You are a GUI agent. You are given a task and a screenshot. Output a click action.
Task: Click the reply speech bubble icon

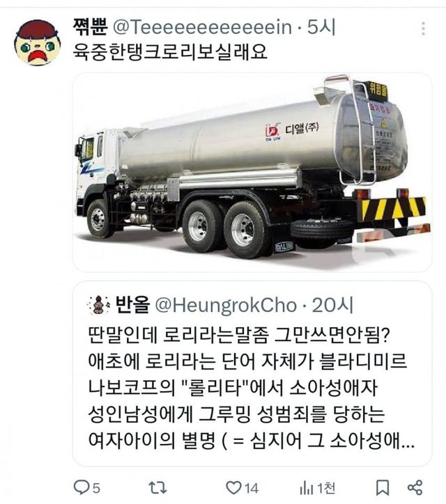coord(81,487)
